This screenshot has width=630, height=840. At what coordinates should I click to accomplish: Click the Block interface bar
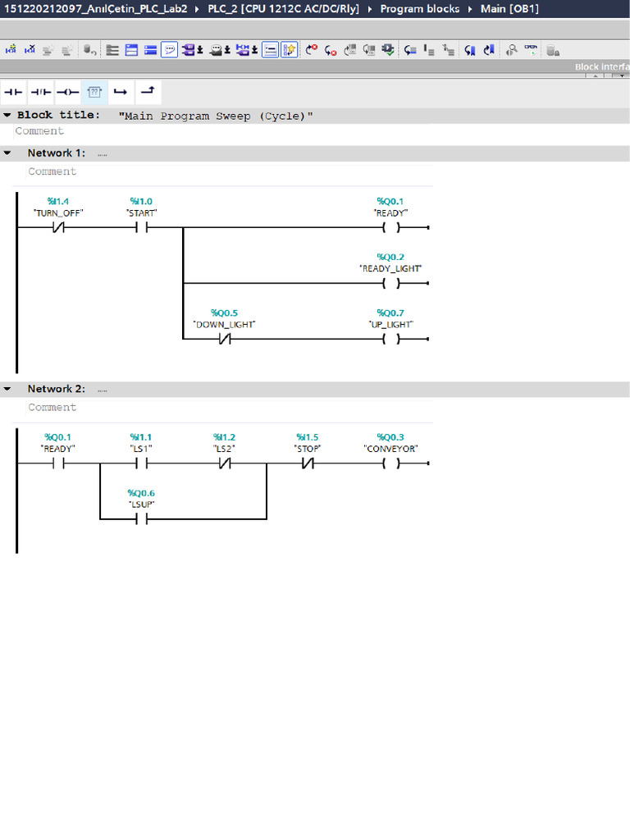314,67
